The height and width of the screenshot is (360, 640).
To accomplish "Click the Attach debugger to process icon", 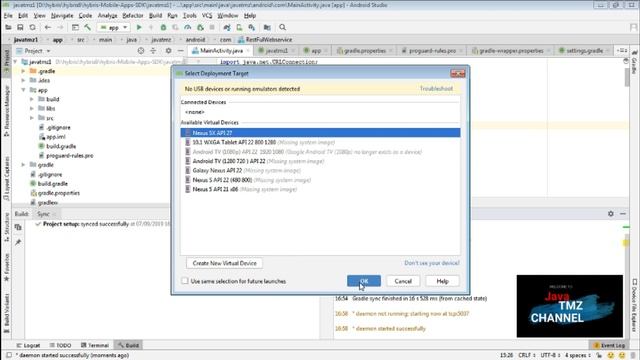I will [x=200, y=27].
